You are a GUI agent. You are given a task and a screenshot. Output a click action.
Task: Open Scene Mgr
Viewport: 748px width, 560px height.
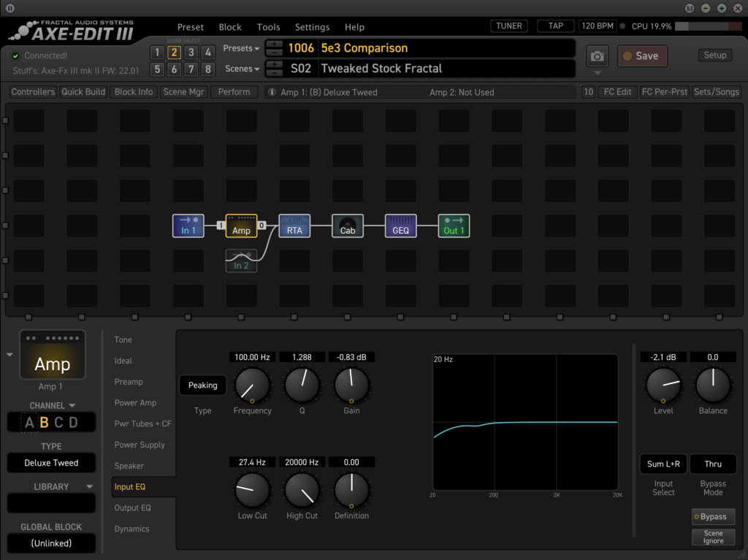click(183, 92)
